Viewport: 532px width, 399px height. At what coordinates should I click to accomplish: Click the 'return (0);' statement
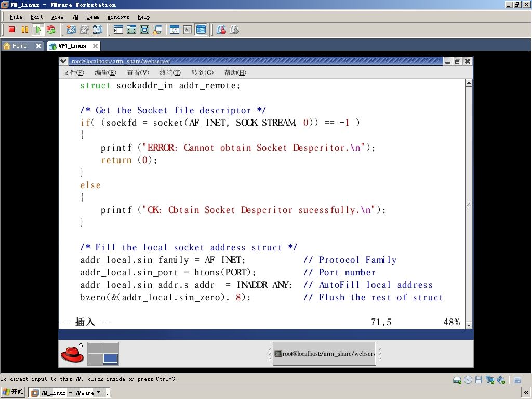pyautogui.click(x=129, y=160)
